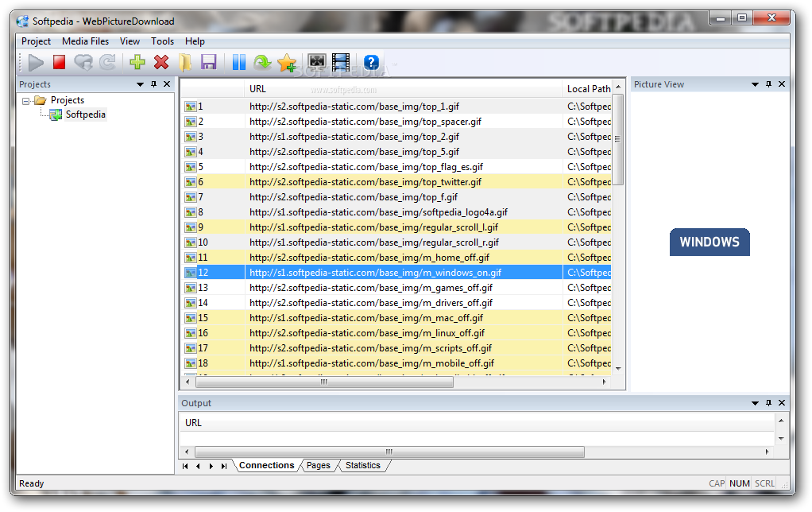Click the star with plus favorites icon
This screenshot has width=812, height=512.
pyautogui.click(x=286, y=63)
